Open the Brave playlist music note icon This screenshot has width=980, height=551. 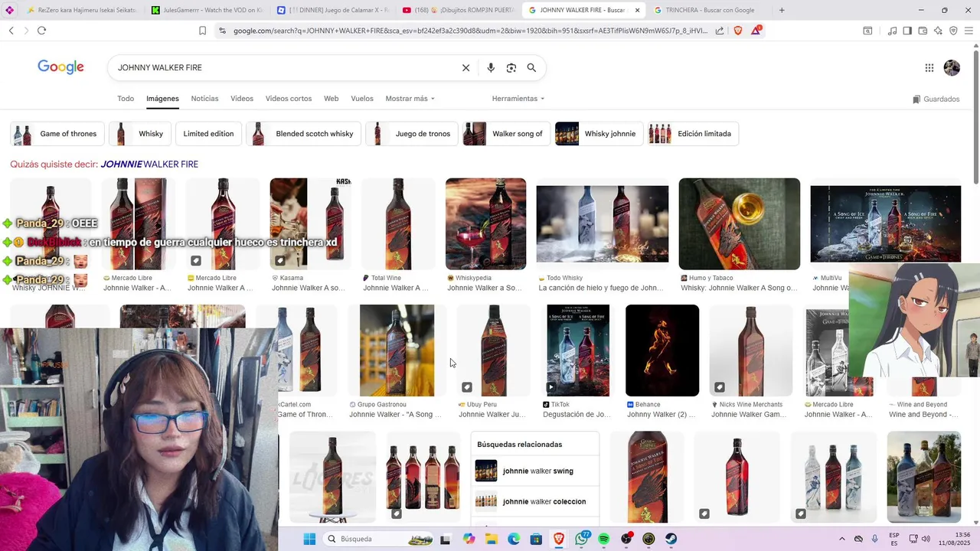892,31
